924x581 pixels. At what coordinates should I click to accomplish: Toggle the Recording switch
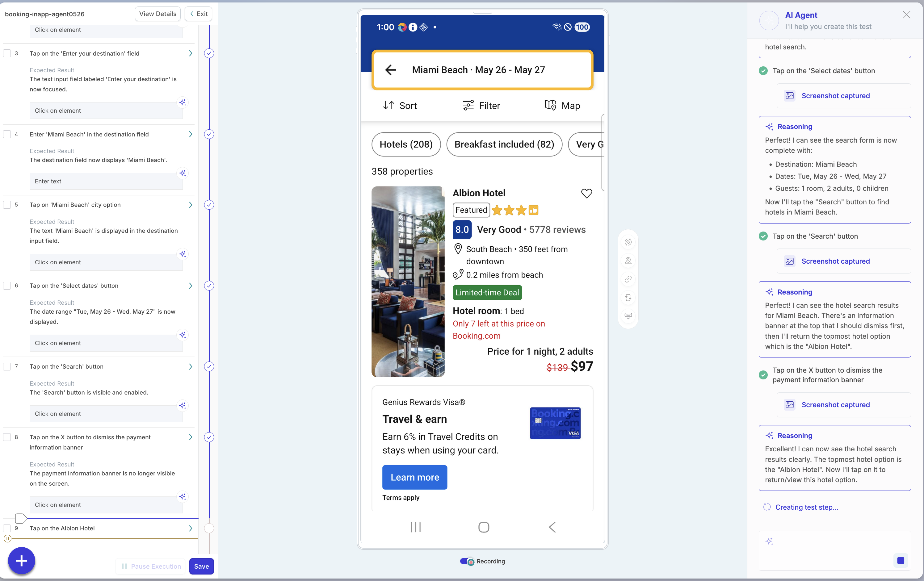pos(467,562)
